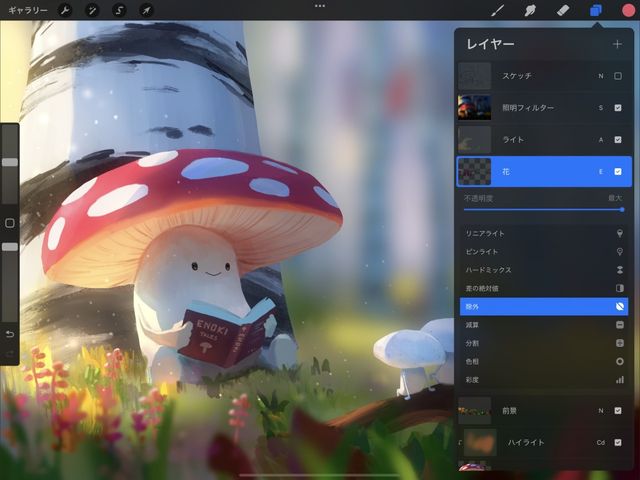The image size is (640, 480).
Task: Tap the three-dot menu at top center
Action: coord(320,6)
